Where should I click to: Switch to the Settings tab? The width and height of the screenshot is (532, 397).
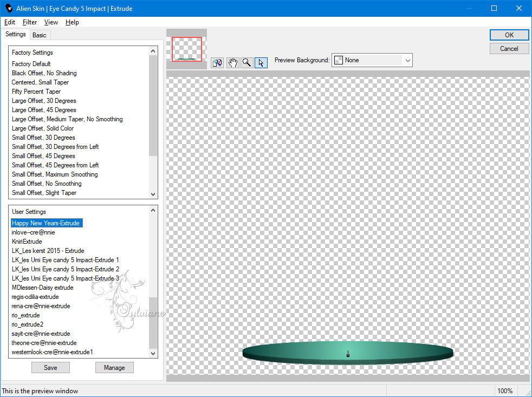pos(15,34)
